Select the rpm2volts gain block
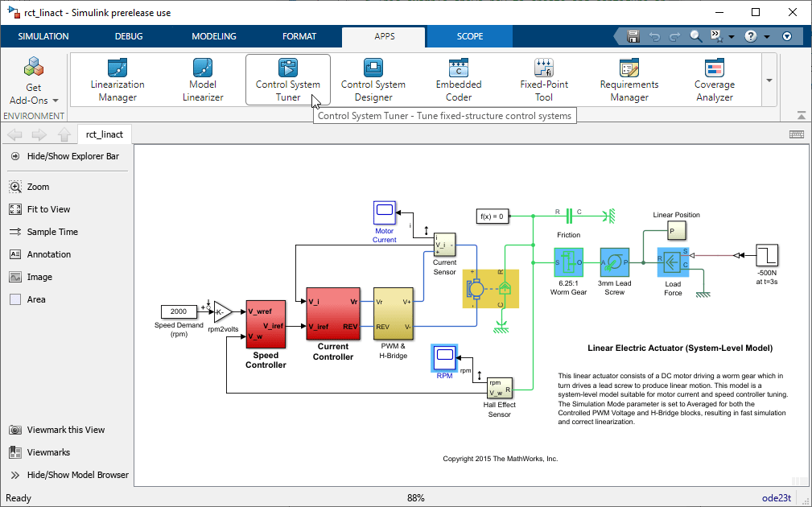Screen dimensions: 812x507 pyautogui.click(x=223, y=311)
